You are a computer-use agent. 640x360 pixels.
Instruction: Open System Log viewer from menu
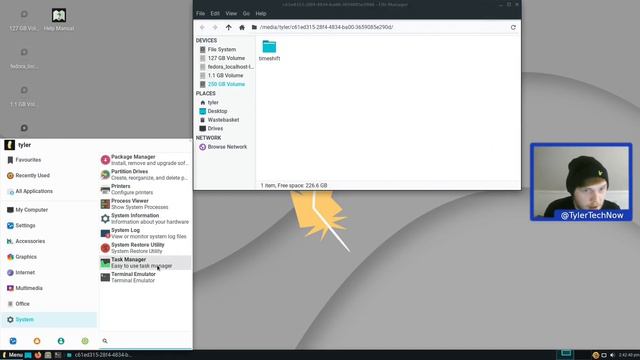pos(145,233)
